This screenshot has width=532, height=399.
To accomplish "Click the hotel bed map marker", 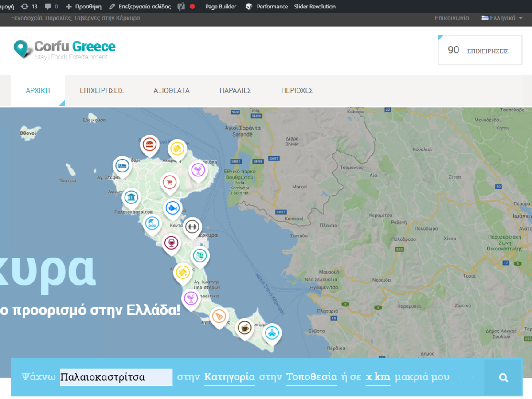I will coord(122,166).
